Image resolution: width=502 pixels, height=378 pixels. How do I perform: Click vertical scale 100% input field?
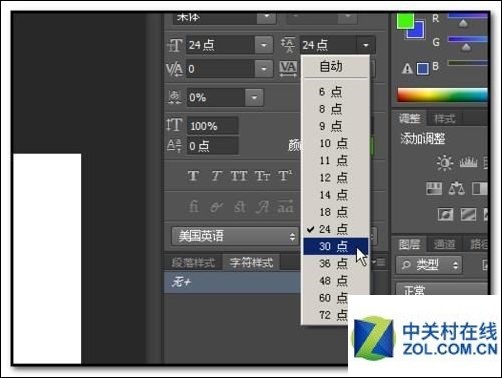point(213,126)
